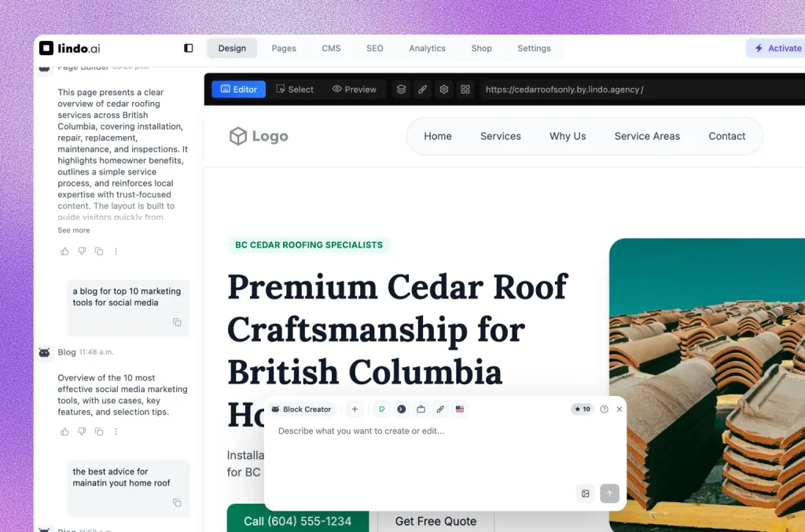Viewport: 805px width, 532px height.
Task: Collapse the chat sidebar panel icon
Action: click(x=189, y=48)
